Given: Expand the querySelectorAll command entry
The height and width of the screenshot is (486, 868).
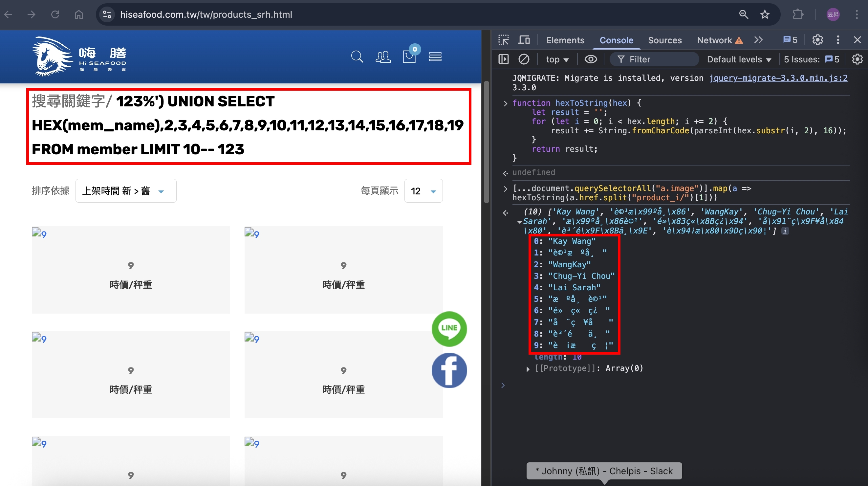Looking at the screenshot, I should (x=506, y=188).
